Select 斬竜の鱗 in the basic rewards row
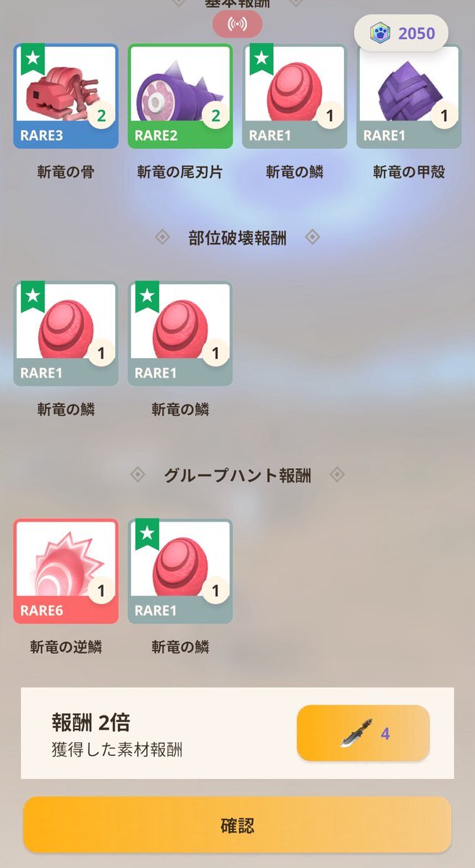475x868 pixels. pyautogui.click(x=295, y=96)
